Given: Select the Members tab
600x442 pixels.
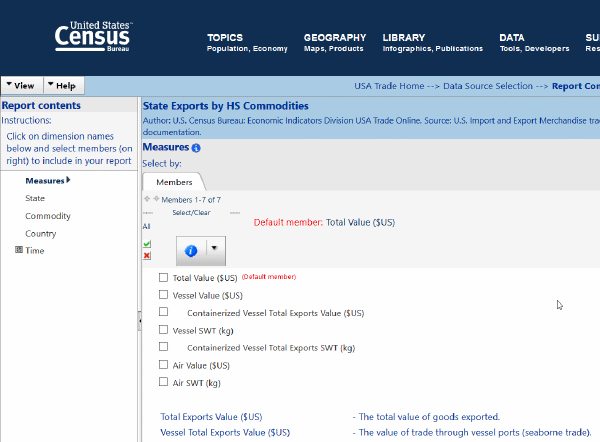Looking at the screenshot, I should pos(174,182).
